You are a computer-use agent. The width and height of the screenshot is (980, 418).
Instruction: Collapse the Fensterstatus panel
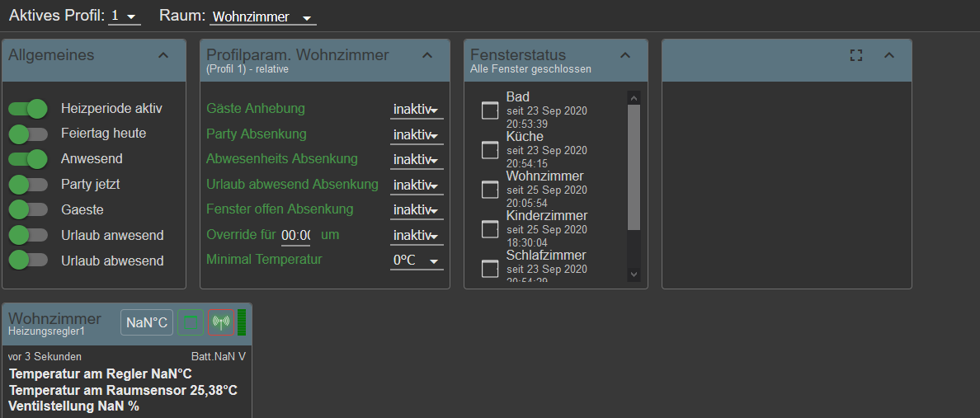pyautogui.click(x=625, y=55)
